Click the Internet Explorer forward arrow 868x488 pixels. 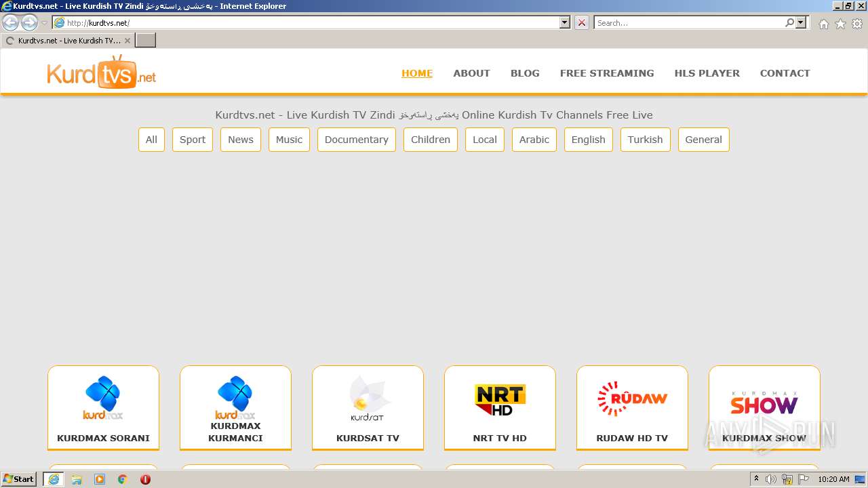tap(29, 22)
